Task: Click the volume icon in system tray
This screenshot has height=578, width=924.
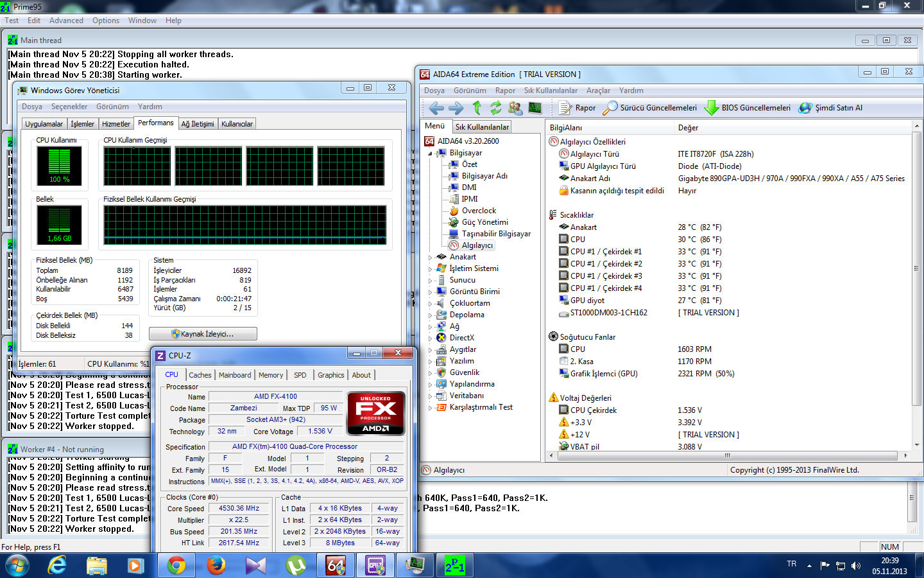Action: pyautogui.click(x=856, y=566)
